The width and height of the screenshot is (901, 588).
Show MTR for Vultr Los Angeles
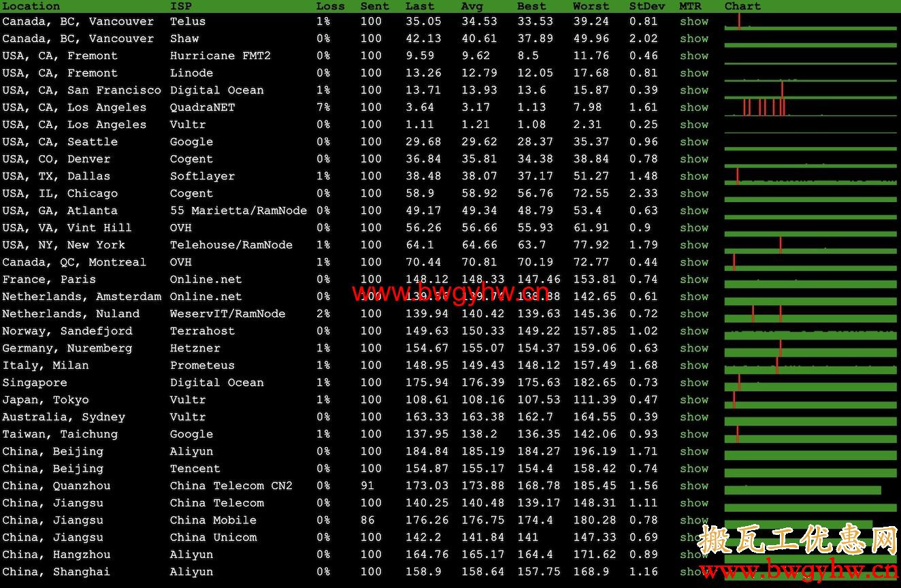point(694,125)
